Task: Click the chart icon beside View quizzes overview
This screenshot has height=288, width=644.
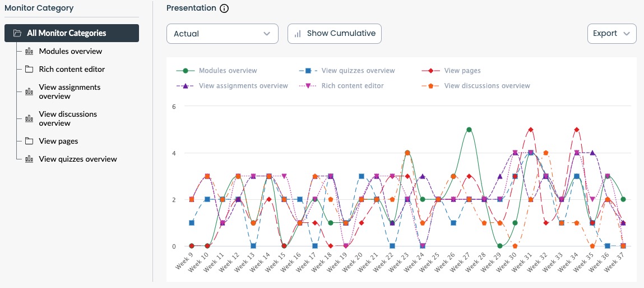Action: [29, 159]
